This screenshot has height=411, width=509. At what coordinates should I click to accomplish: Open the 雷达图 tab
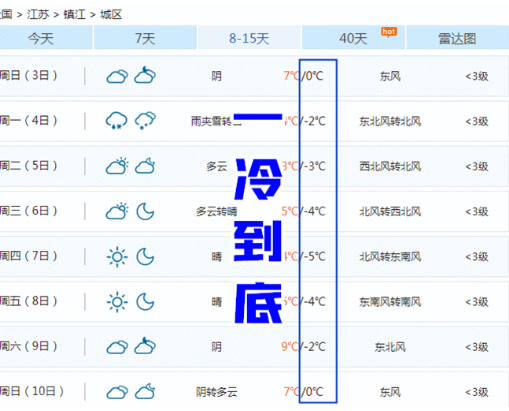[x=457, y=38]
